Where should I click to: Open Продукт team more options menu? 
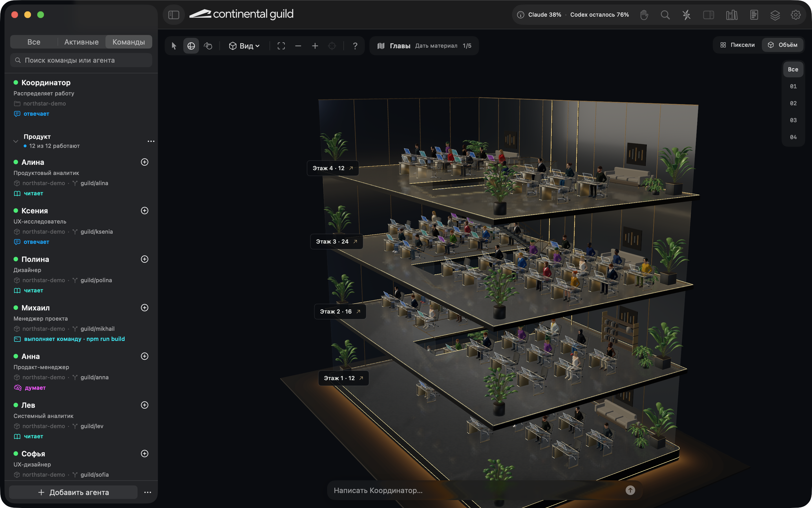coord(151,141)
